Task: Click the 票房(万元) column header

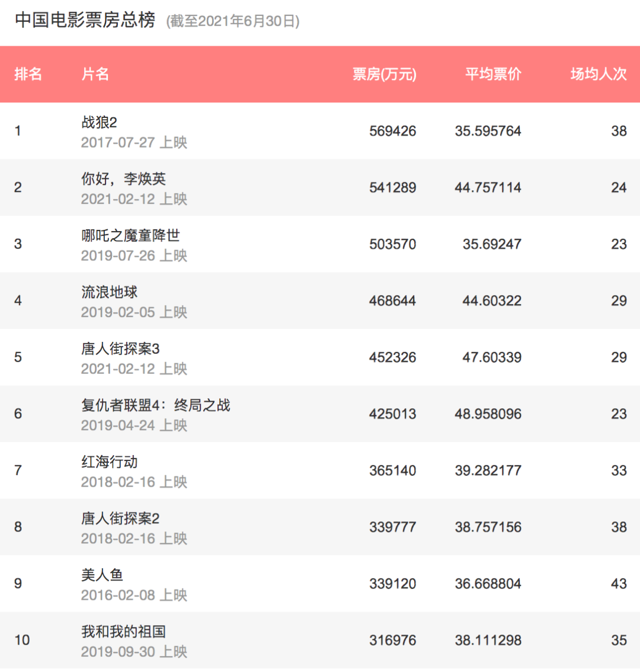Action: click(x=384, y=74)
